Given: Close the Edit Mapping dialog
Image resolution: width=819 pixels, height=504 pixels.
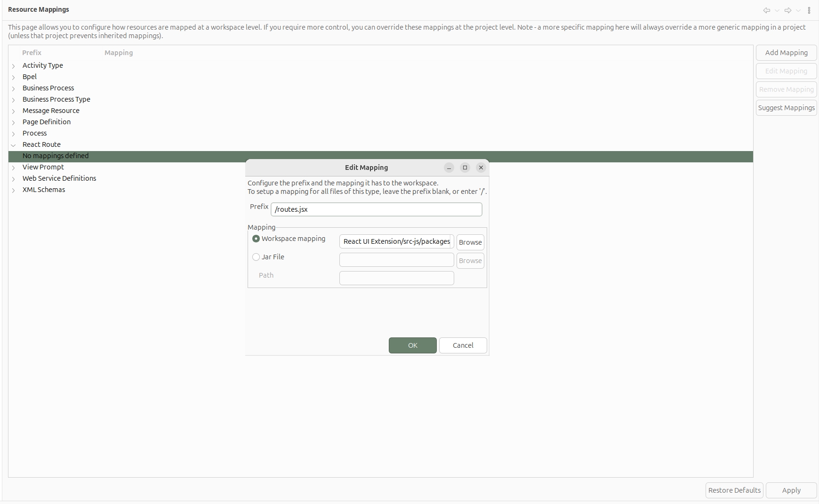Looking at the screenshot, I should (481, 168).
